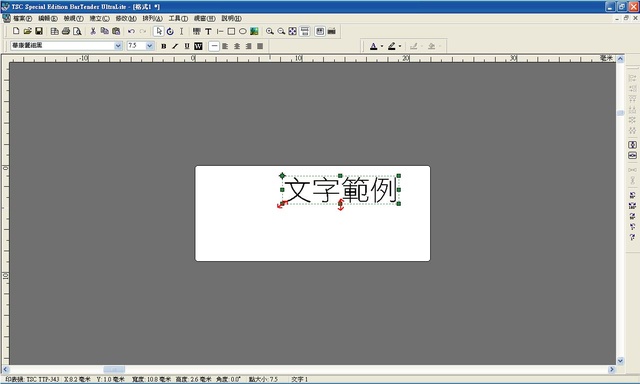Open the 工具(T) tools menu
This screenshot has height=384, width=640.
[178, 18]
